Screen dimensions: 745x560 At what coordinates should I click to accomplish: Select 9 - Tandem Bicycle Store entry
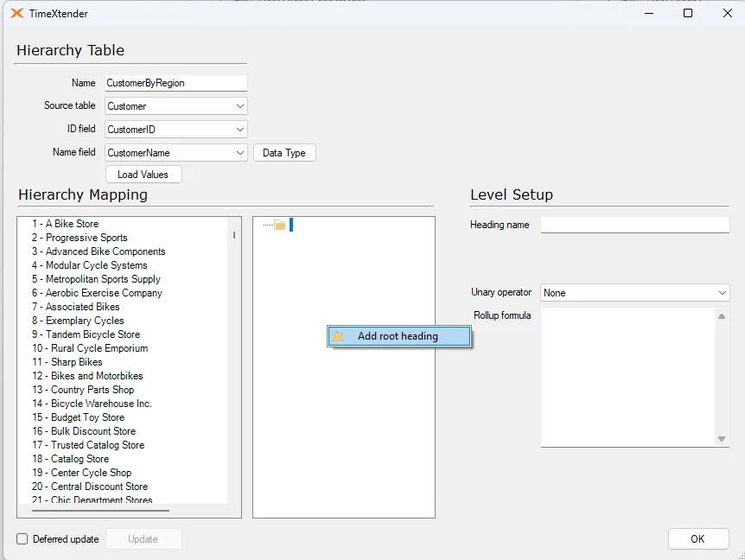pyautogui.click(x=86, y=334)
